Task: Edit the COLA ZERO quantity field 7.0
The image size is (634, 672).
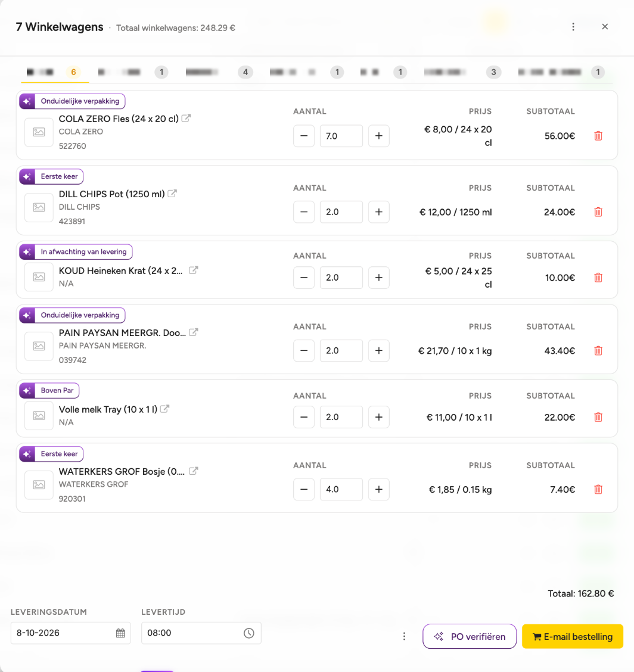Action: point(341,136)
